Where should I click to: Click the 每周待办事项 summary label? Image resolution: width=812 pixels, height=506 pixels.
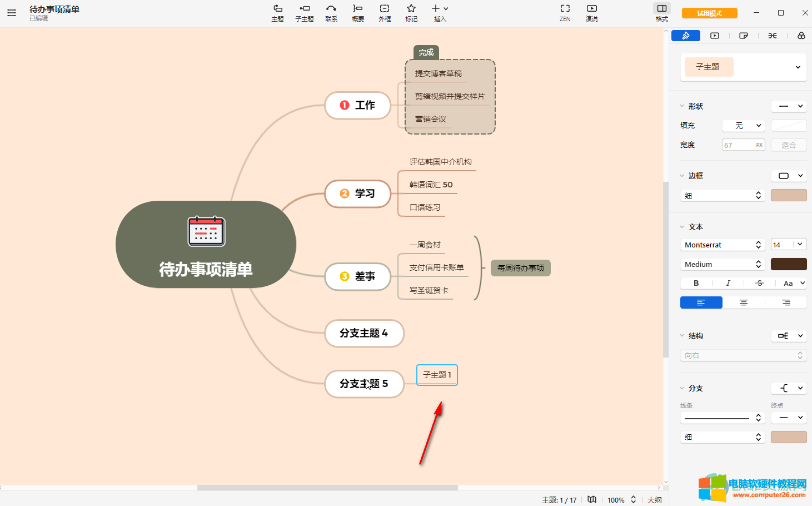tap(521, 268)
